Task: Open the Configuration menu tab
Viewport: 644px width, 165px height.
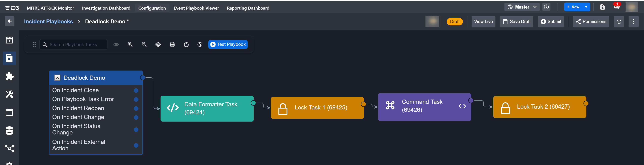Action: [x=152, y=8]
